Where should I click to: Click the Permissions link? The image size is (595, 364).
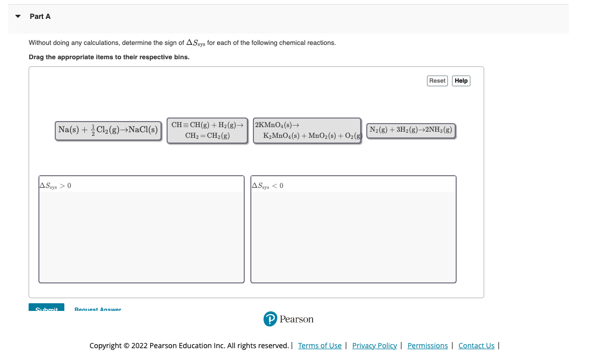pyautogui.click(x=427, y=346)
